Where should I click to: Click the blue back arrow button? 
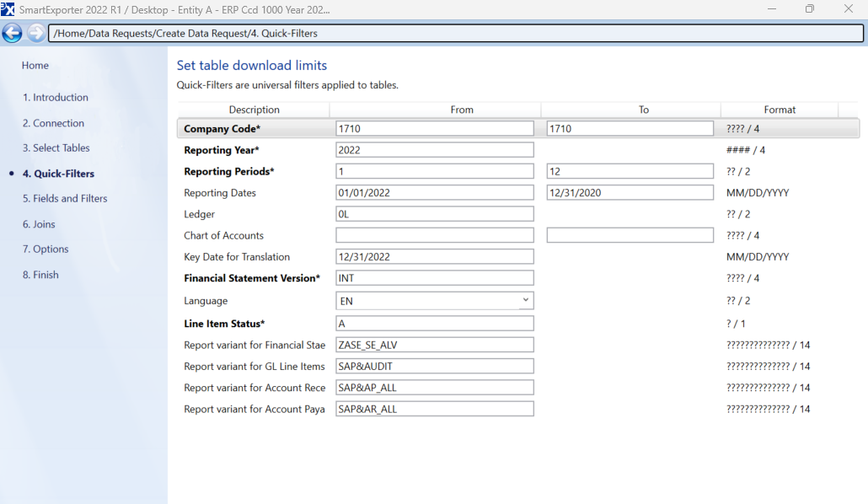[x=12, y=33]
